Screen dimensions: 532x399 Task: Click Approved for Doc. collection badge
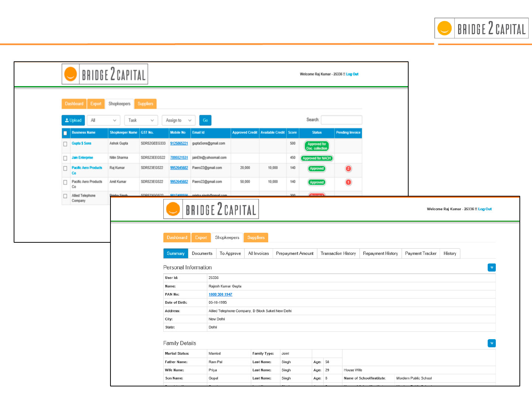coord(317,146)
